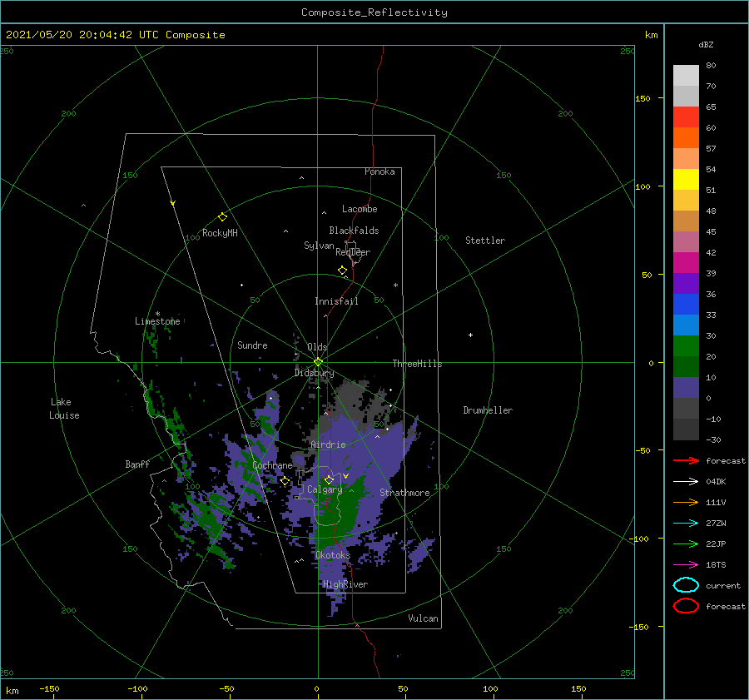Click the RockyMH label

point(220,233)
